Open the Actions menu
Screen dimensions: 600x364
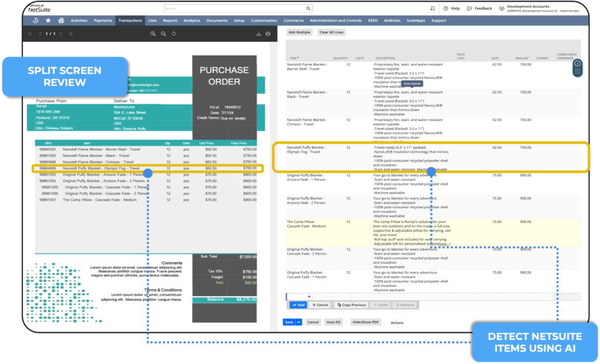click(x=397, y=322)
